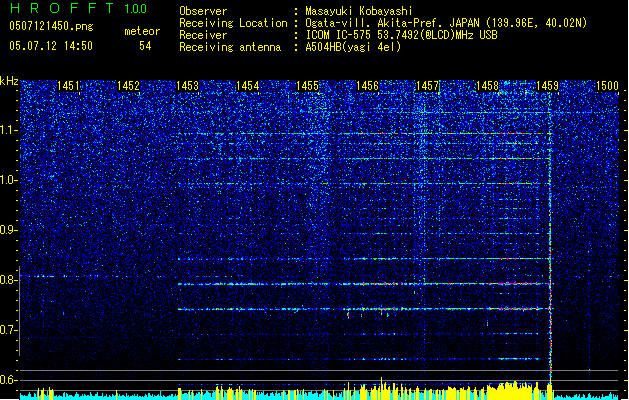Click the Ogata-vill. Akita-Pref. JAPAN location text
The width and height of the screenshot is (629, 400).
[x=446, y=23]
